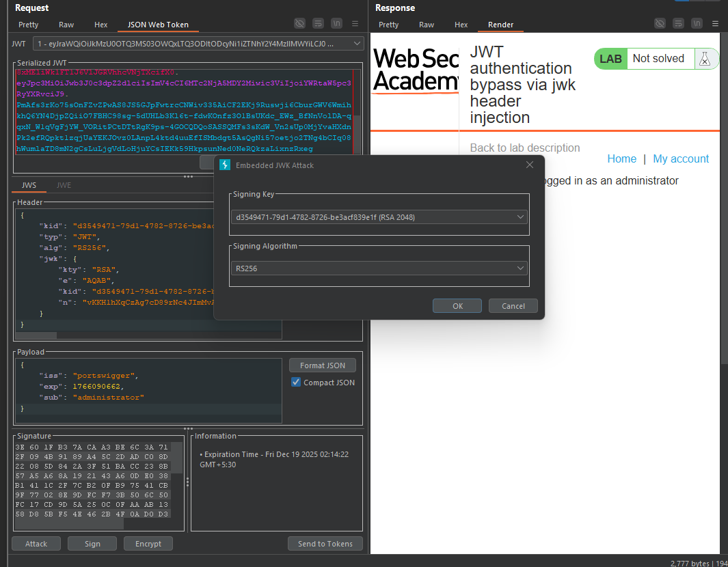
Task: Click the Expiration Time information text
Action: point(274,459)
